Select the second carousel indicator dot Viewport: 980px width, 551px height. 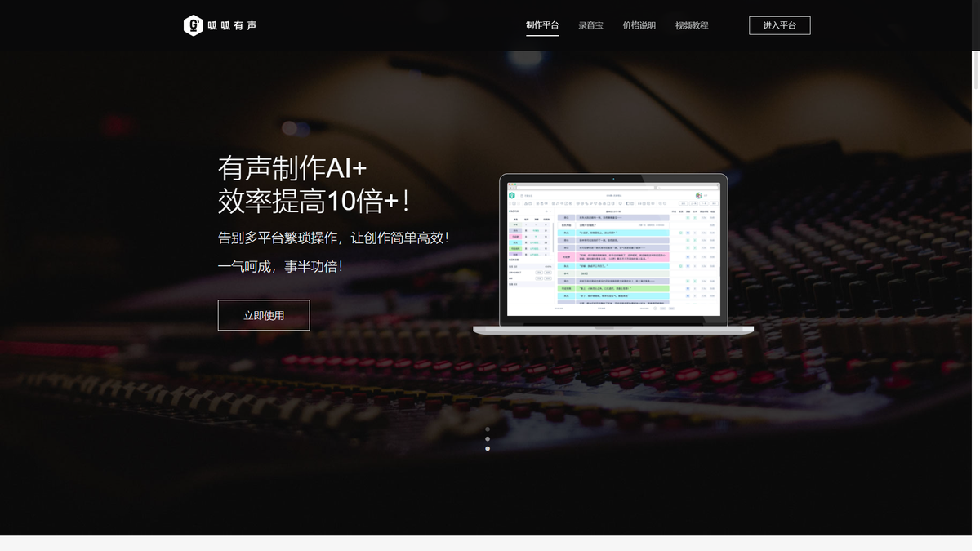488,438
